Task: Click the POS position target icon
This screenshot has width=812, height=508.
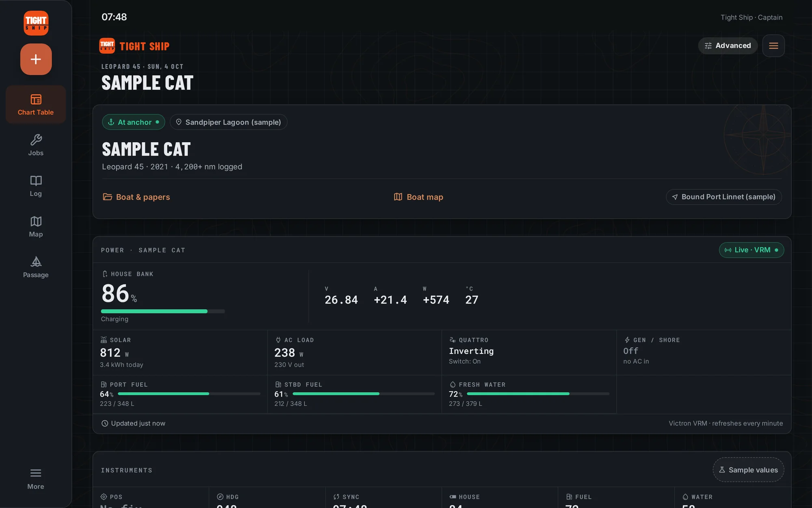Action: [104, 497]
